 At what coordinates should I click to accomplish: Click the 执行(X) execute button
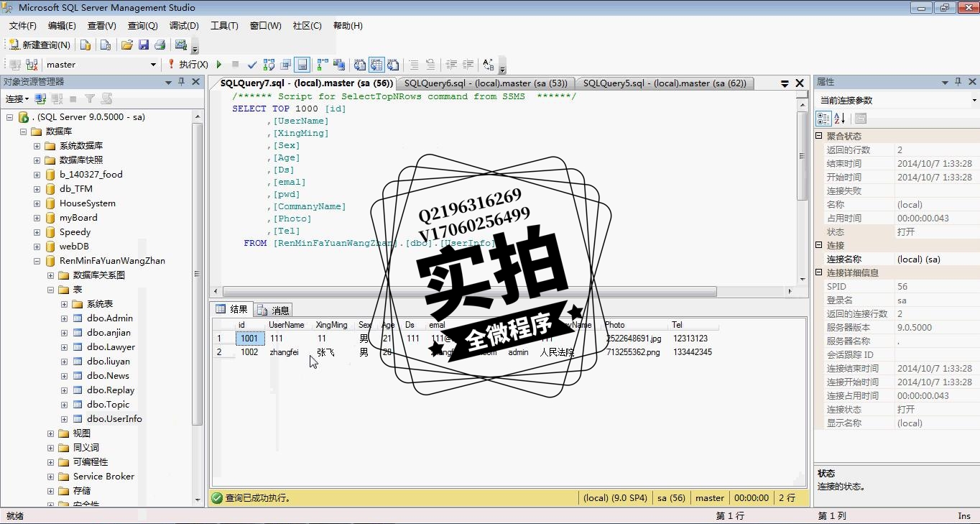point(188,65)
